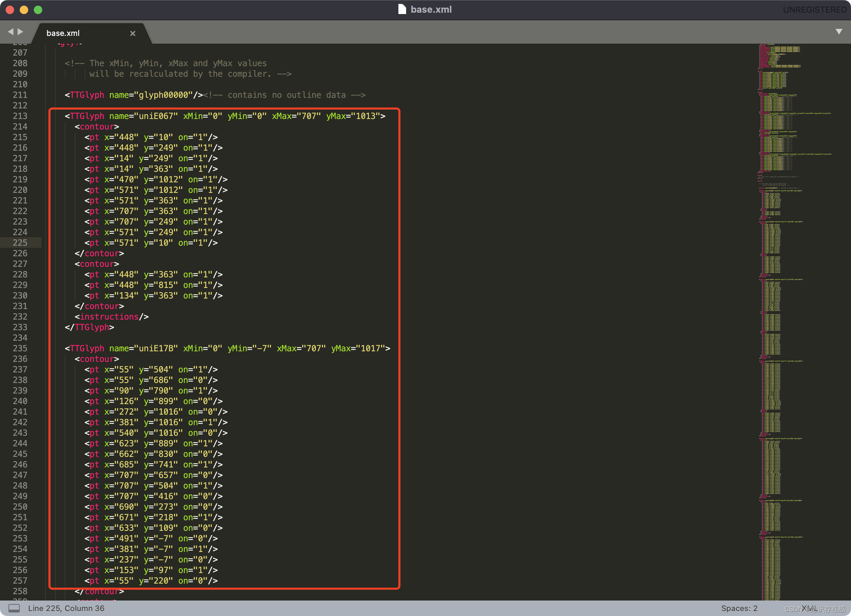Click the red close window button
Image resolution: width=851 pixels, height=616 pixels.
click(10, 10)
